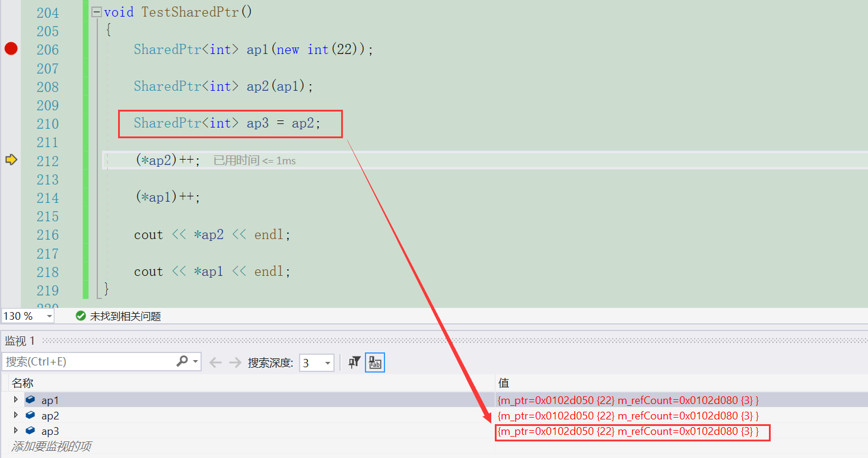This screenshot has height=458, width=868.
Task: Click line number 208 in the gutter
Action: pyautogui.click(x=47, y=87)
